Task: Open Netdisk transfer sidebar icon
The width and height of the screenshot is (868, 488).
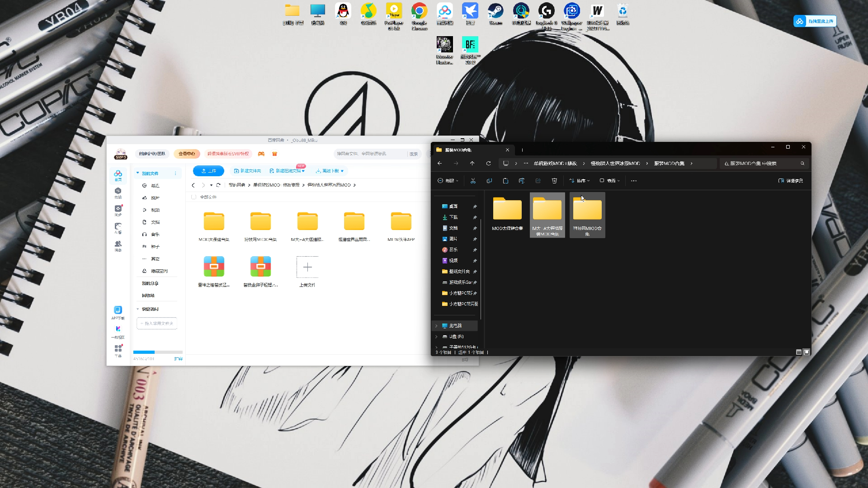Action: (118, 193)
